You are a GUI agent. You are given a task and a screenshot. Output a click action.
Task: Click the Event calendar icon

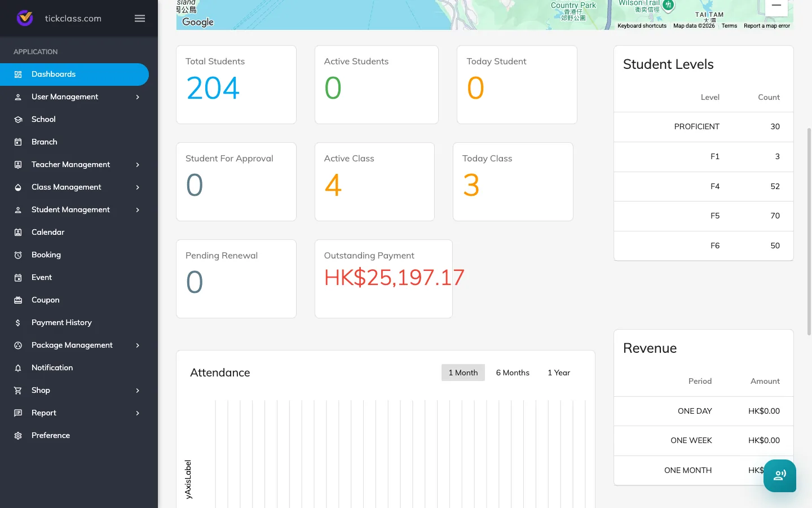pyautogui.click(x=18, y=278)
